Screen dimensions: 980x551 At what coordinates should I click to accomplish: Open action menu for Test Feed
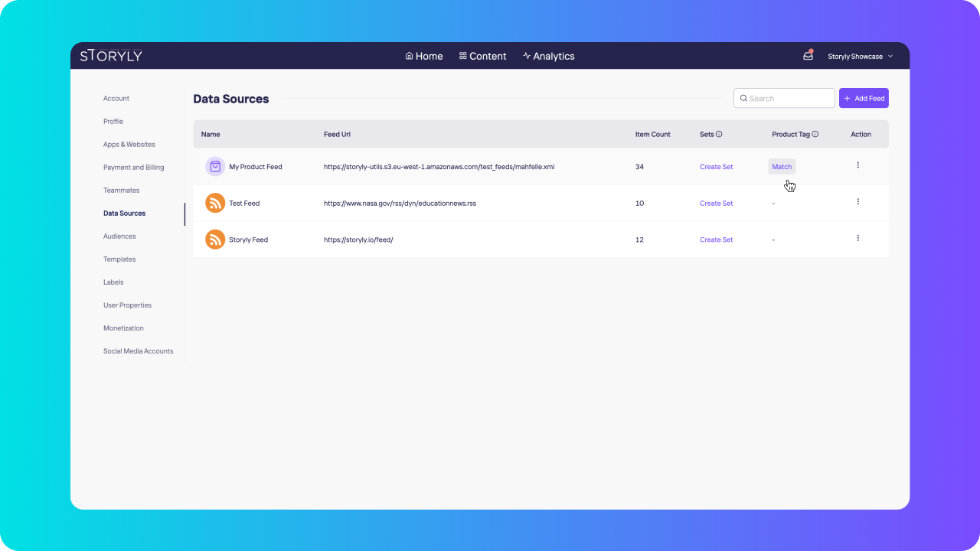(x=857, y=202)
